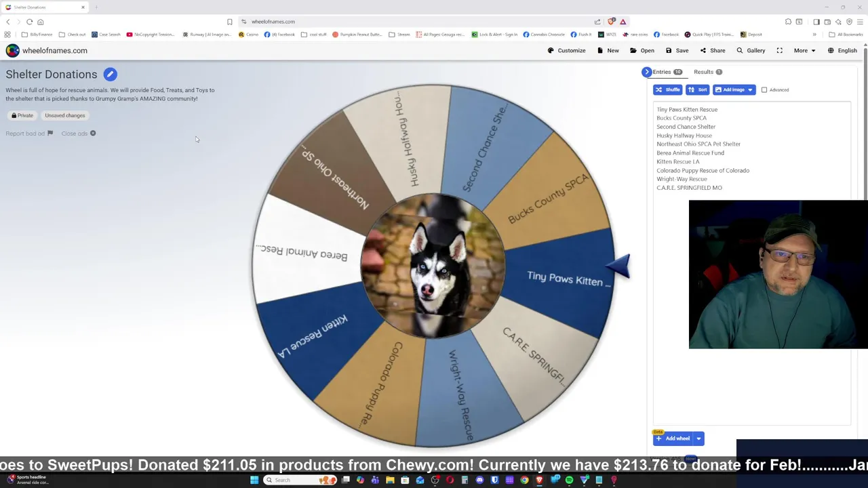
Task: Click the wheelofnames.com address bar
Action: [420, 22]
